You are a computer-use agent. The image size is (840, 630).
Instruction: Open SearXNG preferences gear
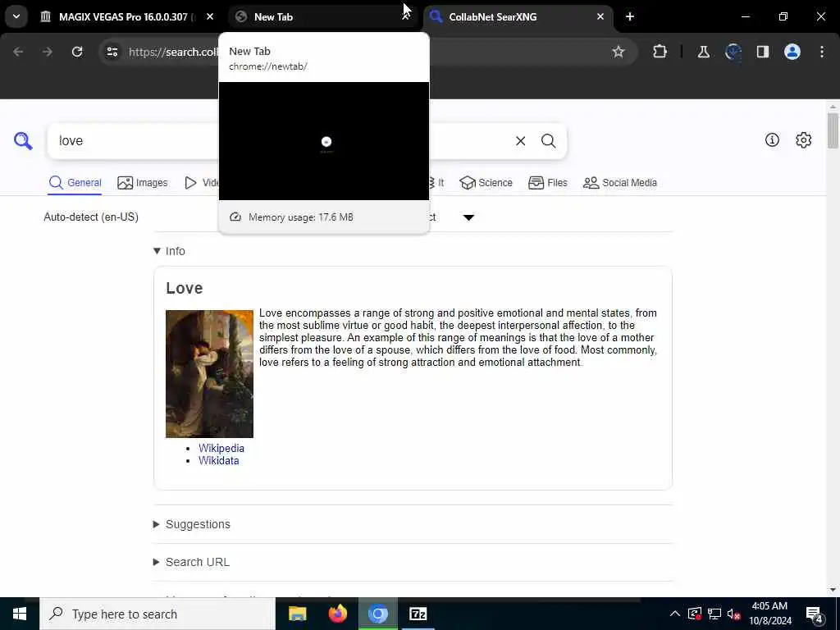[x=803, y=140]
